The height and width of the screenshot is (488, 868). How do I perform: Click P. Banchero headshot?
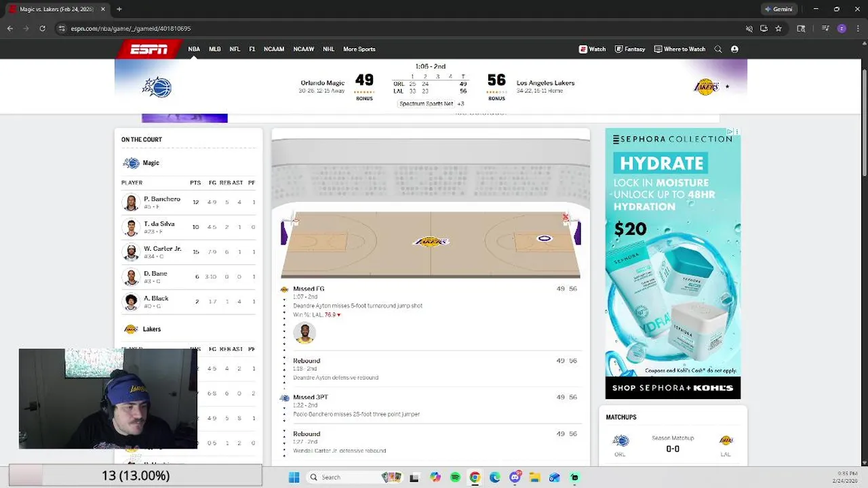(131, 202)
